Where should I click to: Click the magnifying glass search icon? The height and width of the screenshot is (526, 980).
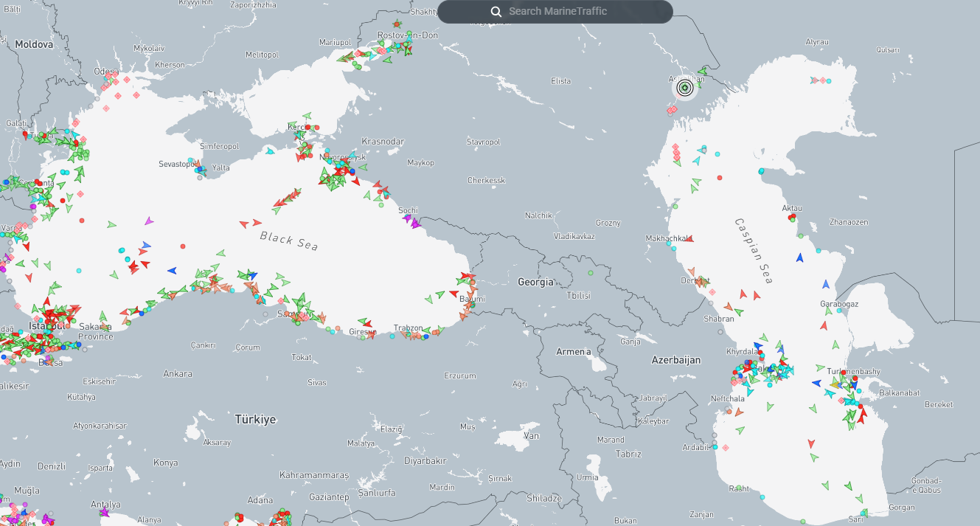tap(496, 11)
